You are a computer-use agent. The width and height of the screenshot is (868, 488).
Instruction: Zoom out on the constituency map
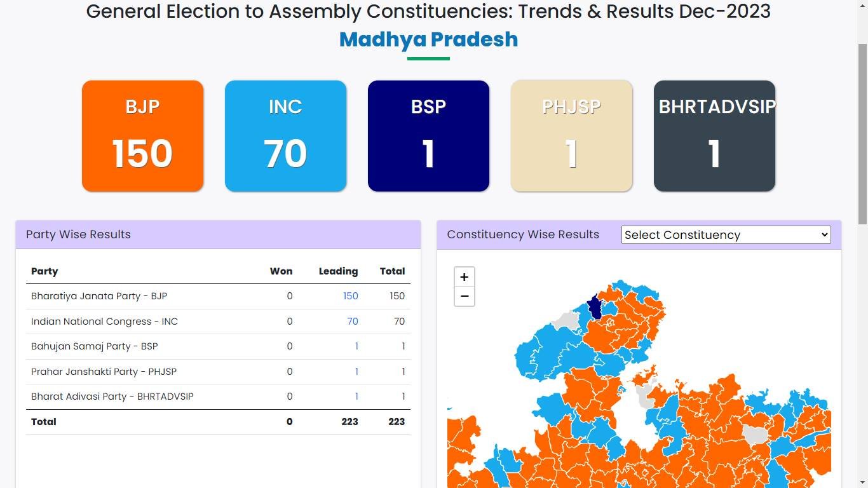pyautogui.click(x=464, y=297)
